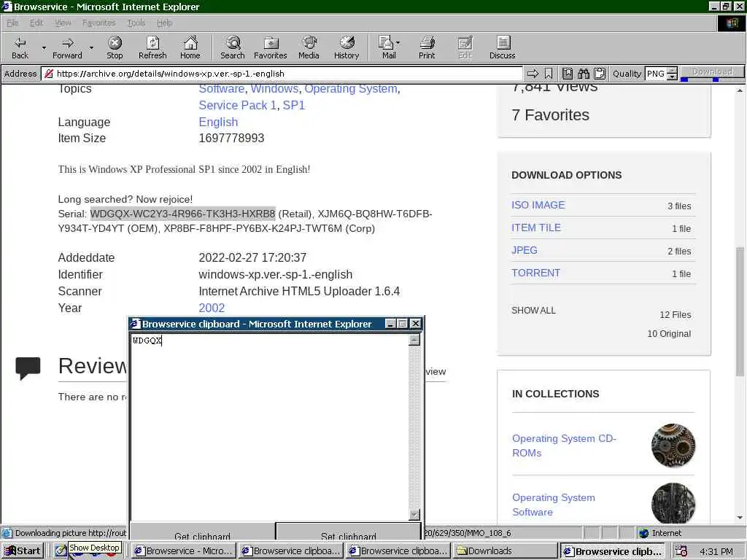Show the History pane
747x560 pixels.
347,47
